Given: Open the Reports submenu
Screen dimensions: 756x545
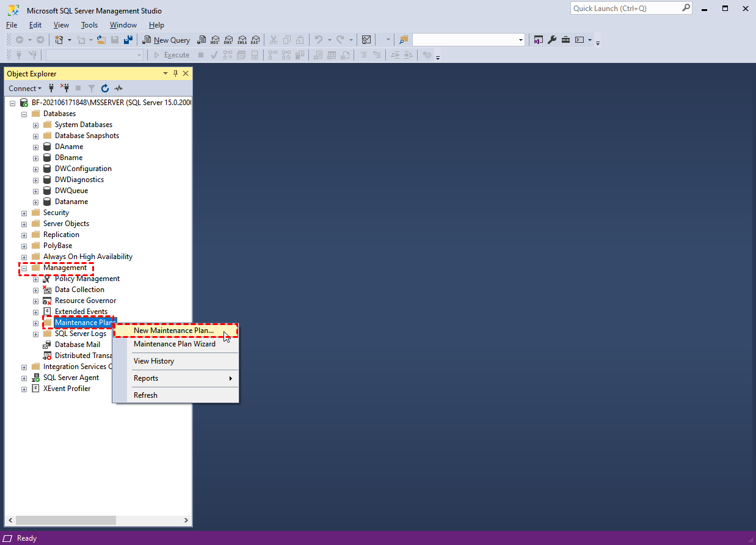Looking at the screenshot, I should point(176,378).
